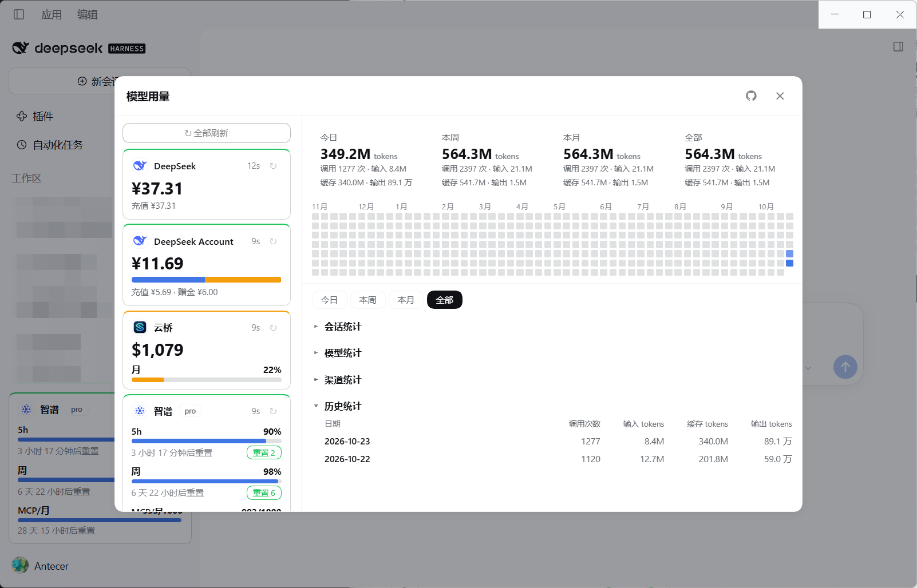Click ¥11.69 balance on DeepSeek Account
The height and width of the screenshot is (588, 917).
(157, 264)
